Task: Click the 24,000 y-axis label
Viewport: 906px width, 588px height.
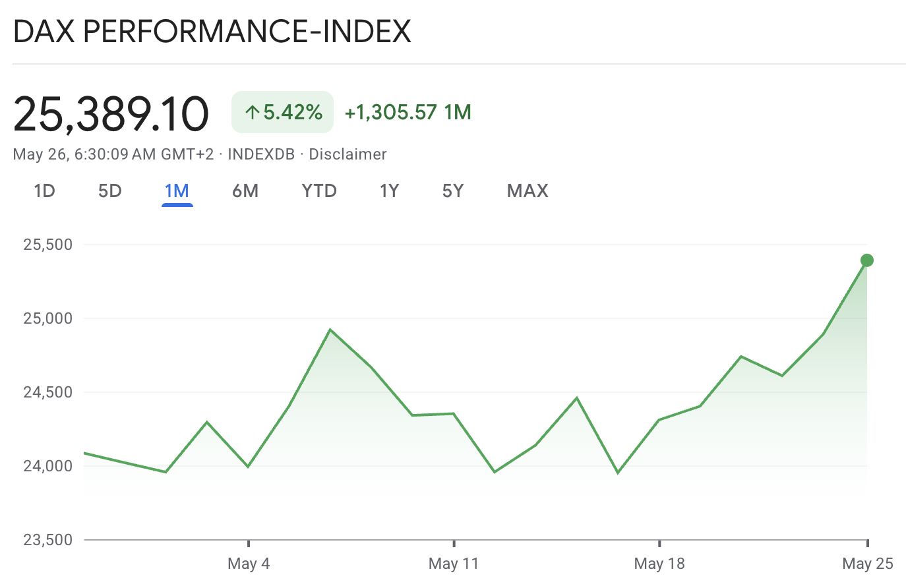Action: pos(47,466)
